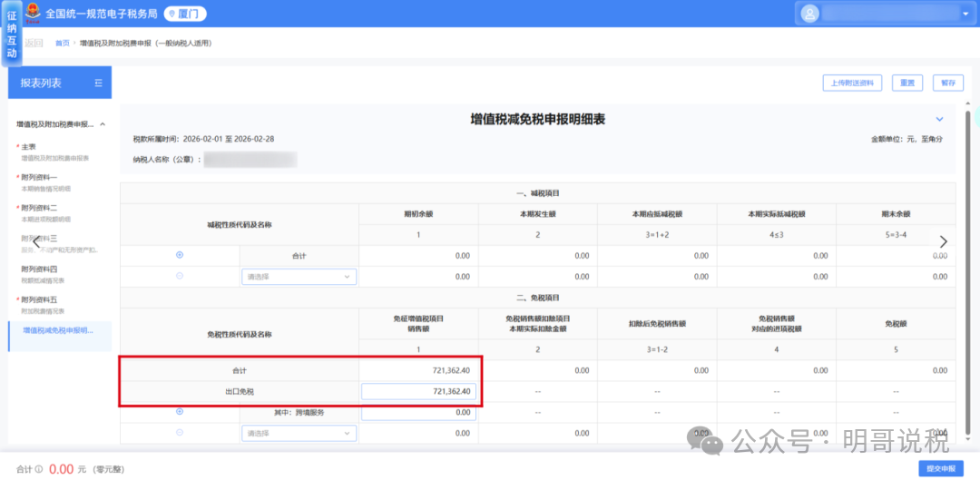Viewport: 980px width, 480px height.
Task: Expand the user account dropdown arrow
Action: pyautogui.click(x=964, y=14)
